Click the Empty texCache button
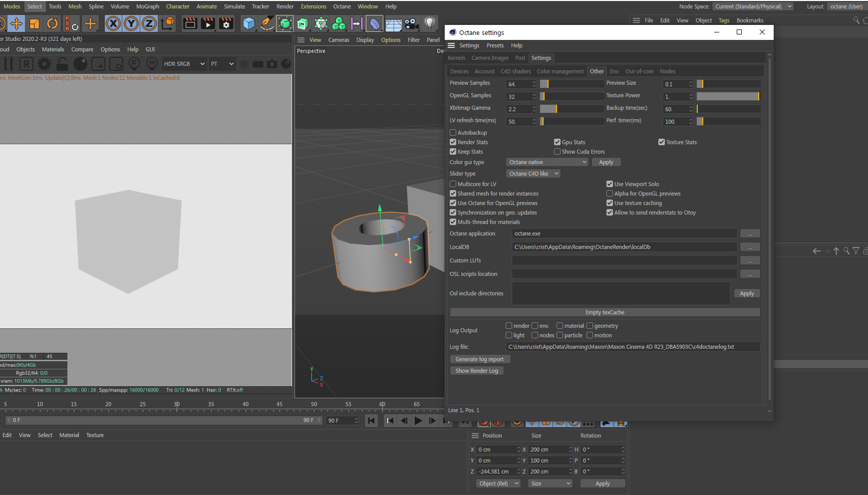Viewport: 868px width, 495px height. click(604, 312)
